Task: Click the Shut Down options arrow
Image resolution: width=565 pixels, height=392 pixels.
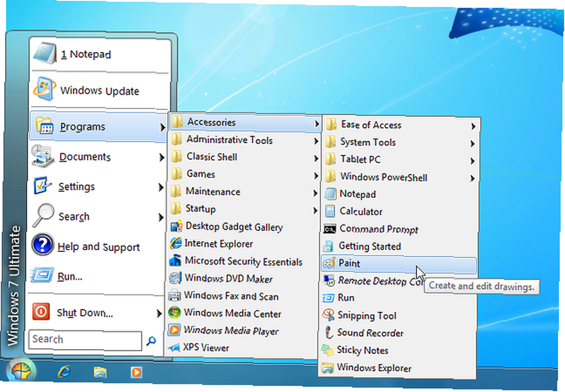Action: pyautogui.click(x=159, y=313)
